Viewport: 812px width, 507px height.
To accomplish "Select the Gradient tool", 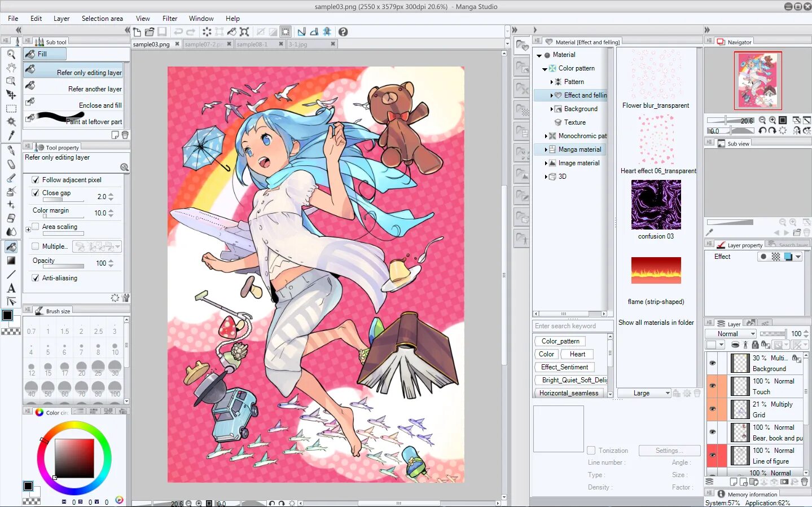I will tap(11, 261).
